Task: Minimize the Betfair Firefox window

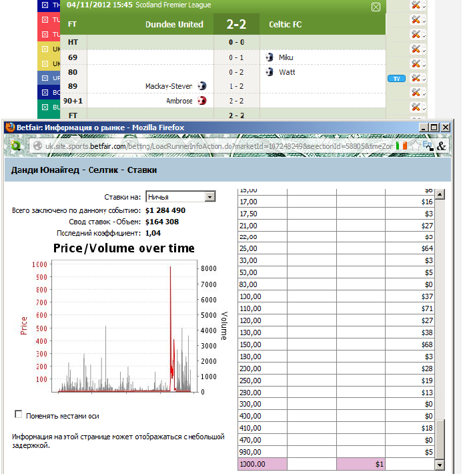Action: pos(424,128)
